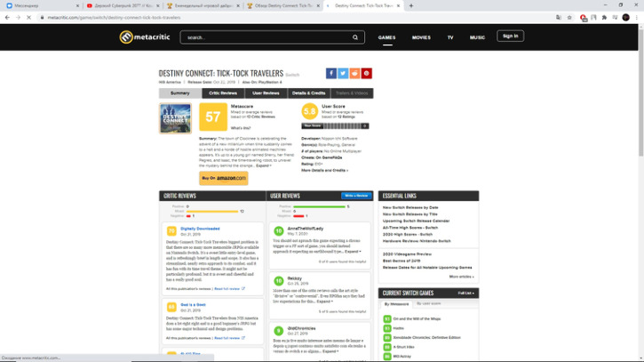Expand AnneTheWolfLady's user review
This screenshot has width=644, height=362.
(353, 252)
